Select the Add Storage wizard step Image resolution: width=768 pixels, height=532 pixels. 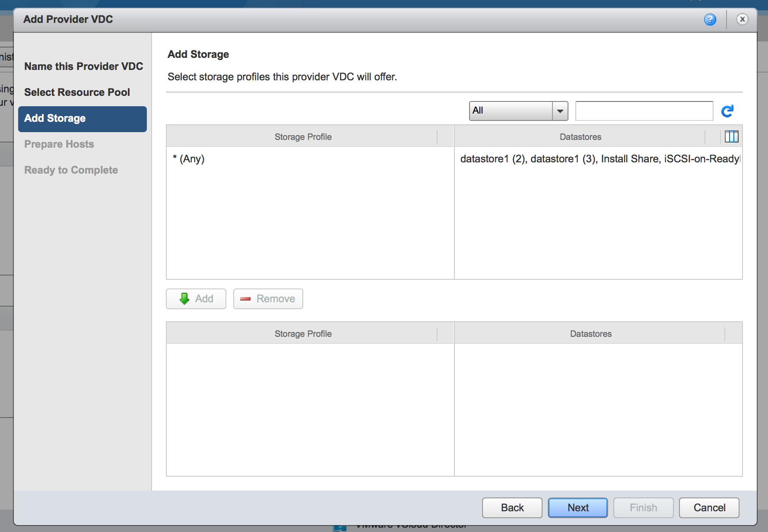pyautogui.click(x=82, y=119)
